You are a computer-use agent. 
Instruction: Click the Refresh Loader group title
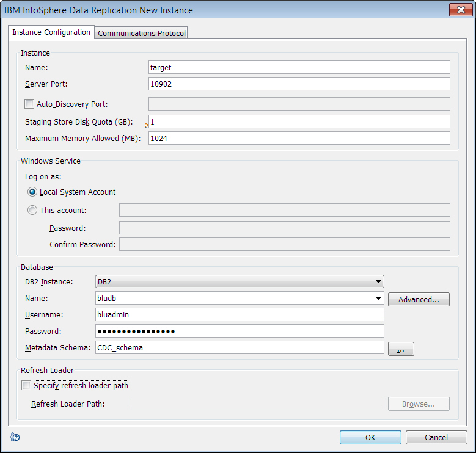pyautogui.click(x=48, y=370)
